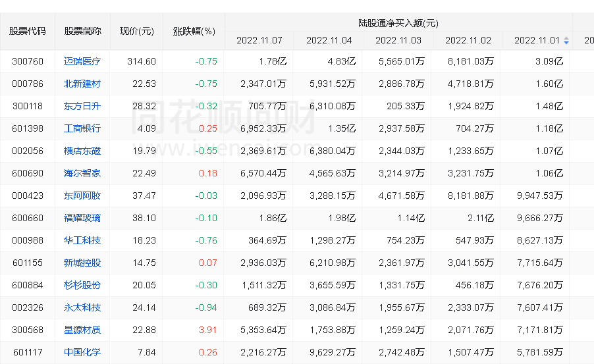This screenshot has height=364, width=594.
Task: Open stock link 永太科技
Action: [x=82, y=307]
